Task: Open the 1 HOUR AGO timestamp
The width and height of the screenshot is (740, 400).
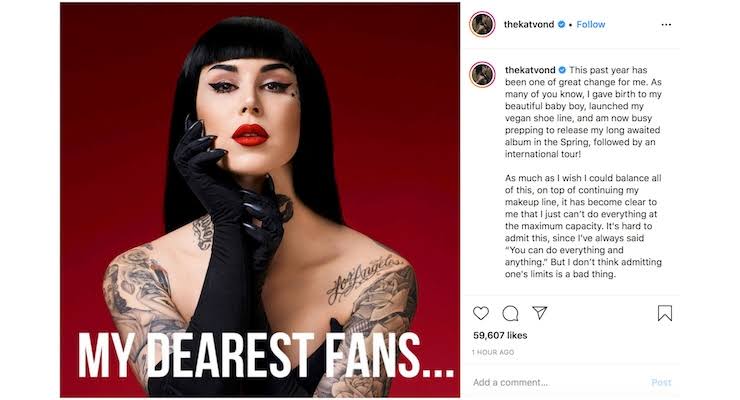Action: (x=493, y=352)
